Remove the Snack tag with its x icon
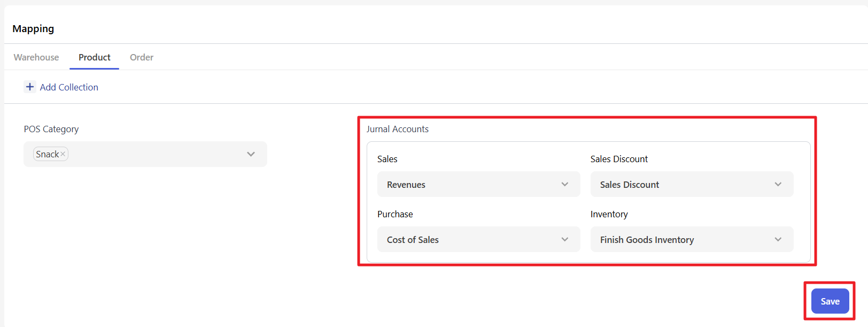 (x=63, y=154)
